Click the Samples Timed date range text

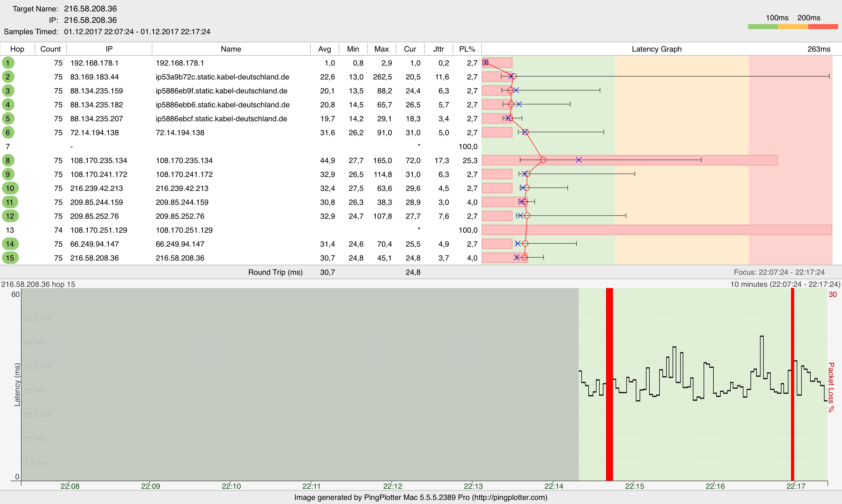pyautogui.click(x=137, y=32)
